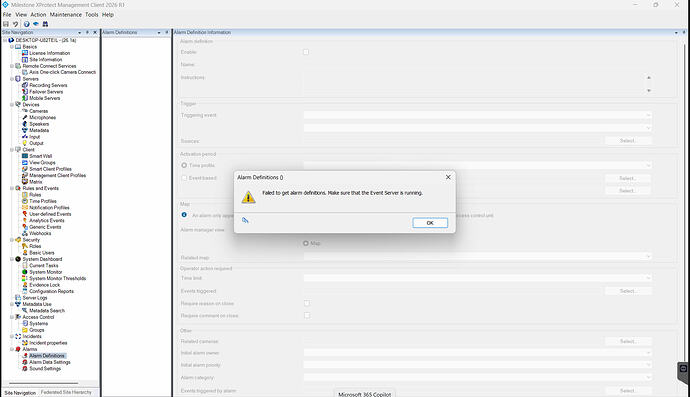Open the Triggering event dropdown

click(477, 115)
